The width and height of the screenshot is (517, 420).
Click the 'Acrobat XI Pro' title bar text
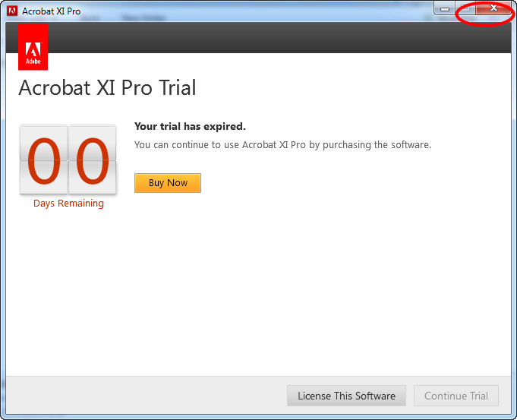click(52, 11)
